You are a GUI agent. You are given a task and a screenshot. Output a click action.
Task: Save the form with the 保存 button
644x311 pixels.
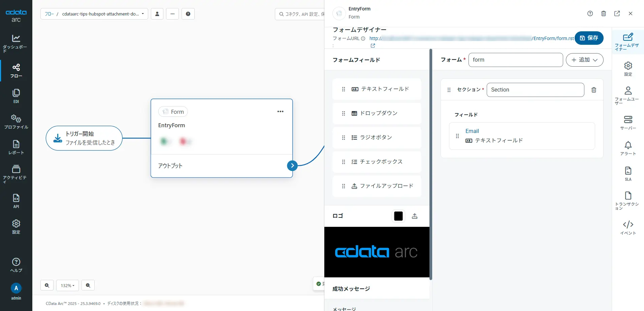pyautogui.click(x=589, y=38)
